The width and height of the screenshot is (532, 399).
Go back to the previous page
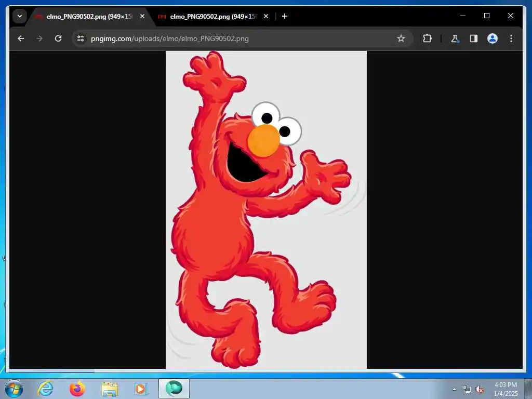(x=21, y=38)
